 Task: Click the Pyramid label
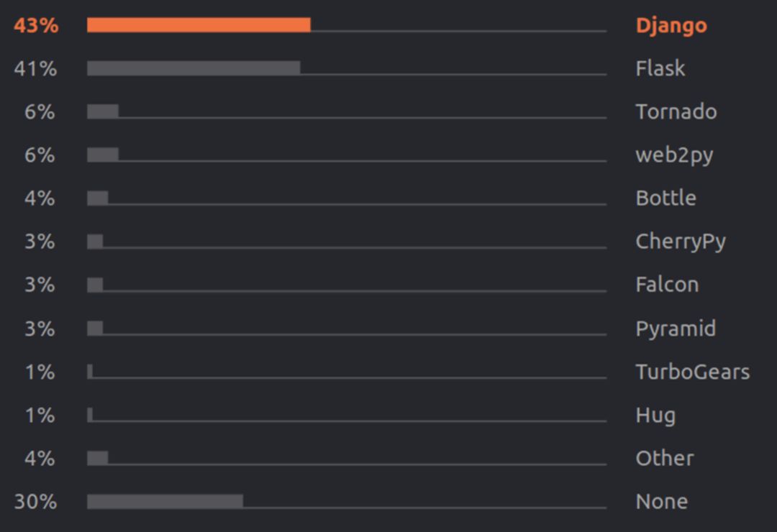676,329
